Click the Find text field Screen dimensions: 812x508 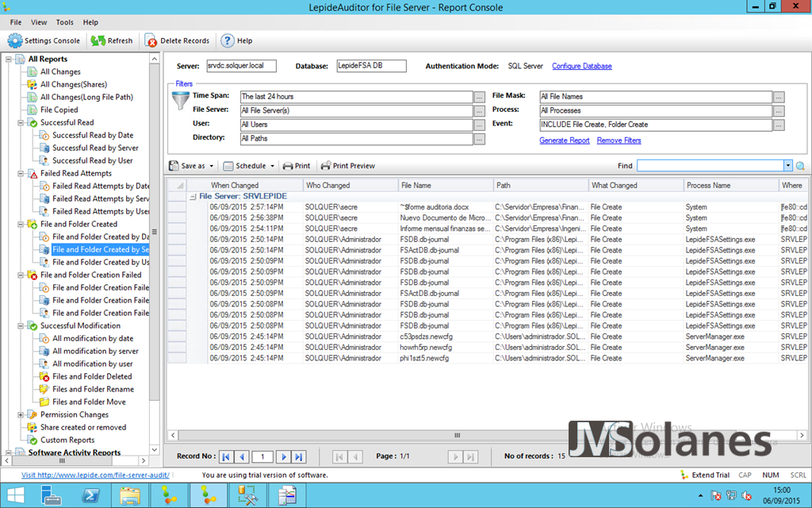(710, 166)
